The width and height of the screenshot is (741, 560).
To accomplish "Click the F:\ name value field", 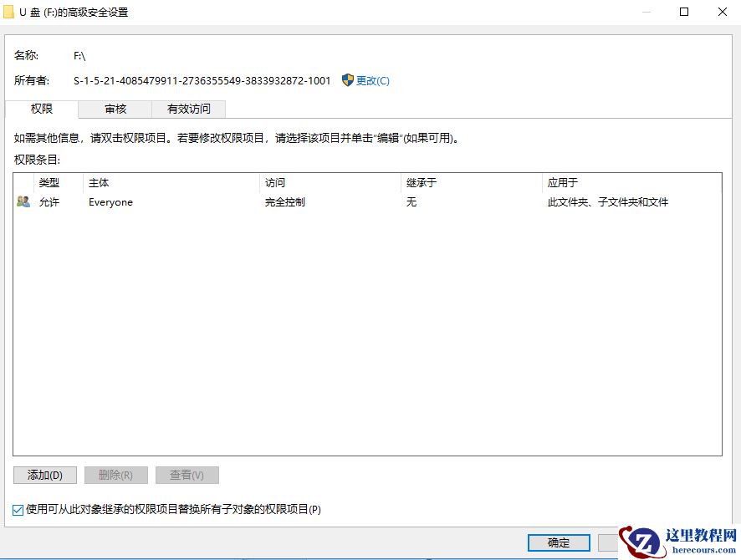I will 78,55.
